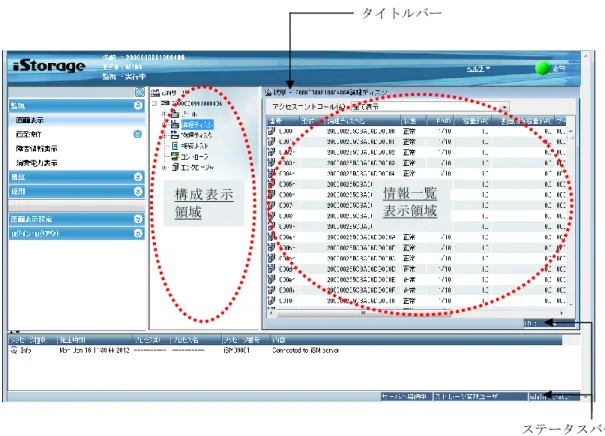The height and width of the screenshot is (436, 605).
Task: Expand the 画面表示設定 section chevron
Action: point(138,219)
